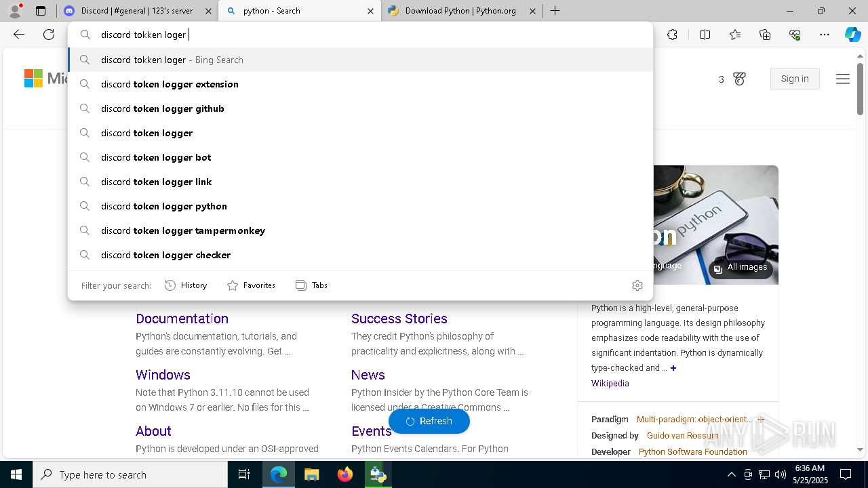Screen dimensions: 868x488
Task: Open File Explorer from taskbar
Action: (311, 474)
